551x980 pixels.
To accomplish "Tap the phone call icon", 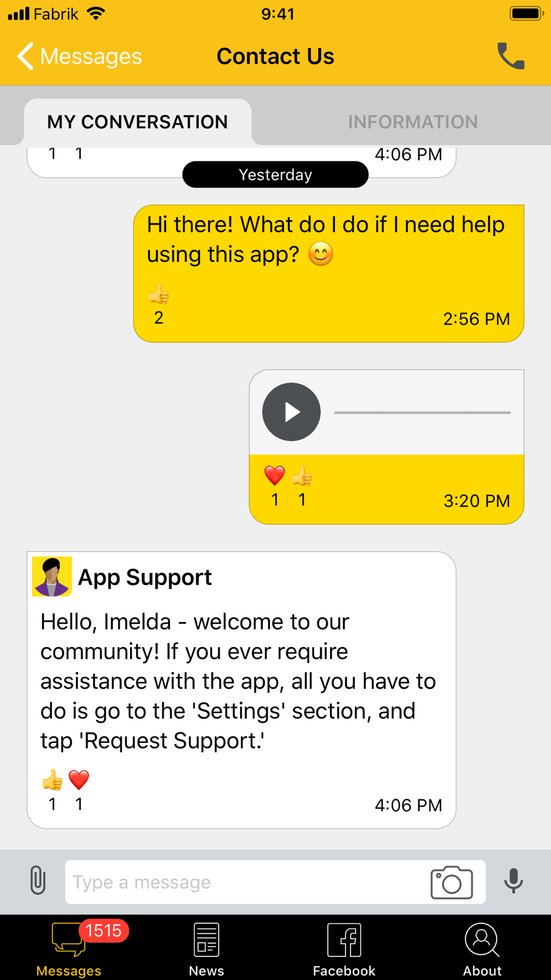I will (511, 56).
